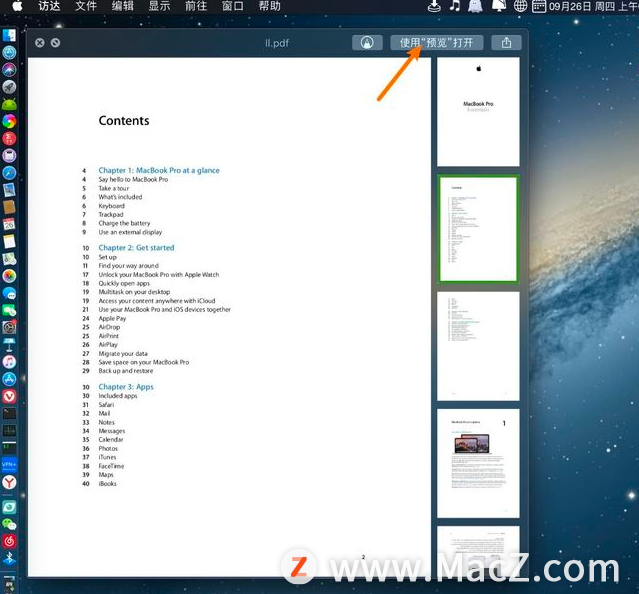Open the 前往 menu
This screenshot has height=594, width=639.
click(196, 6)
